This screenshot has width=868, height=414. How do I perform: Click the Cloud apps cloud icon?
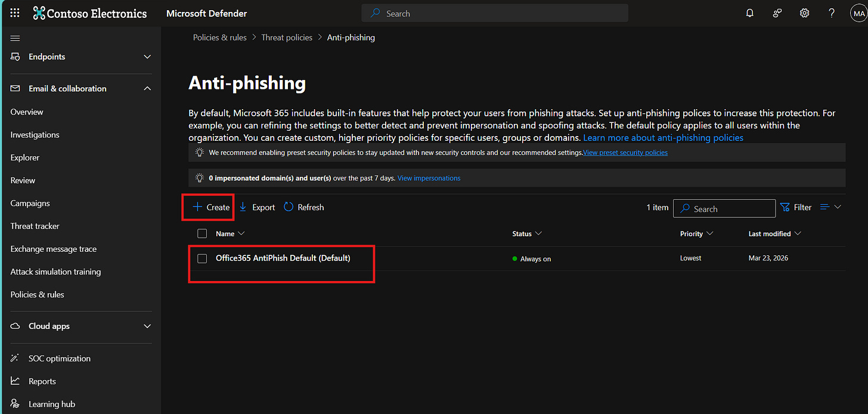click(x=15, y=326)
